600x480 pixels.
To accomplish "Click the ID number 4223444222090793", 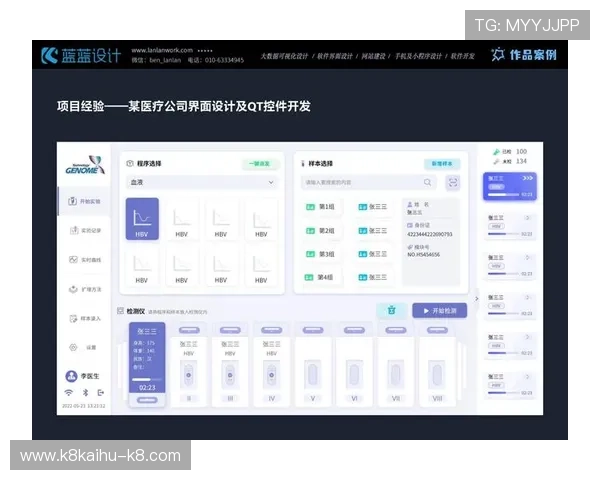I will [429, 234].
